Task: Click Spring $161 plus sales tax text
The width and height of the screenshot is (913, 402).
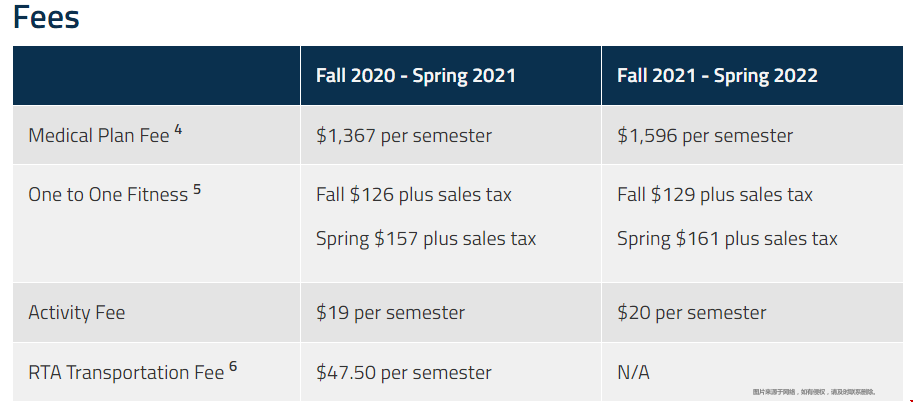Action: (x=727, y=239)
